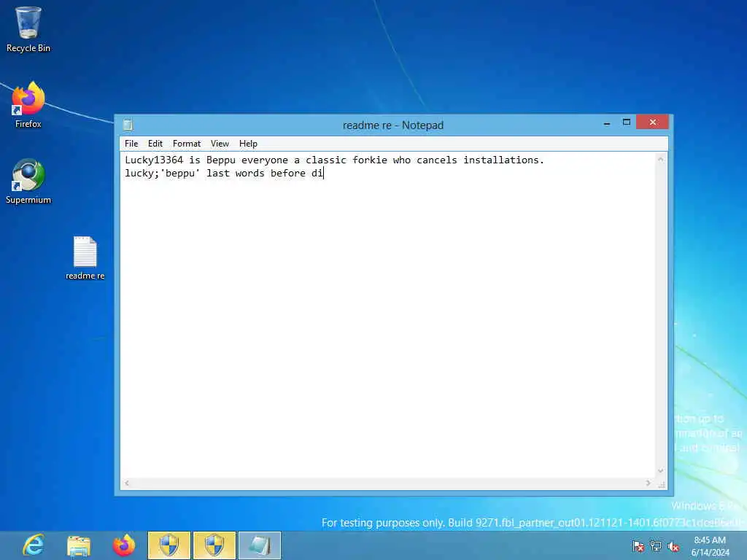Select the Supermium desktop shortcut
747x560 pixels.
coord(28,181)
